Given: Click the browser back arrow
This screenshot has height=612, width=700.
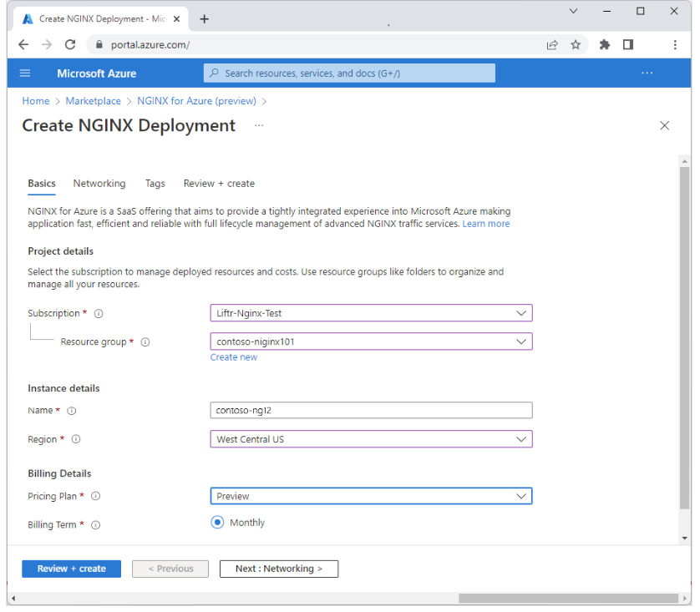Looking at the screenshot, I should click(23, 44).
